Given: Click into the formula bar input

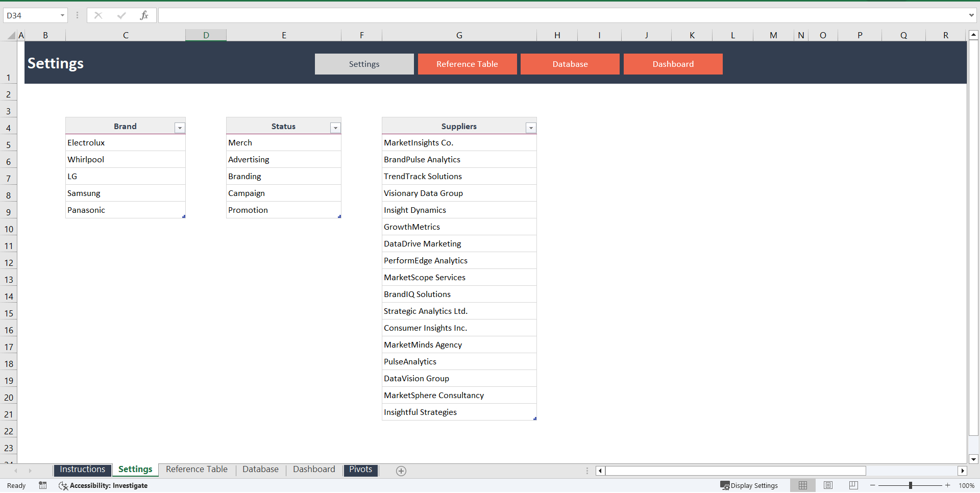Looking at the screenshot, I should pyautogui.click(x=561, y=15).
